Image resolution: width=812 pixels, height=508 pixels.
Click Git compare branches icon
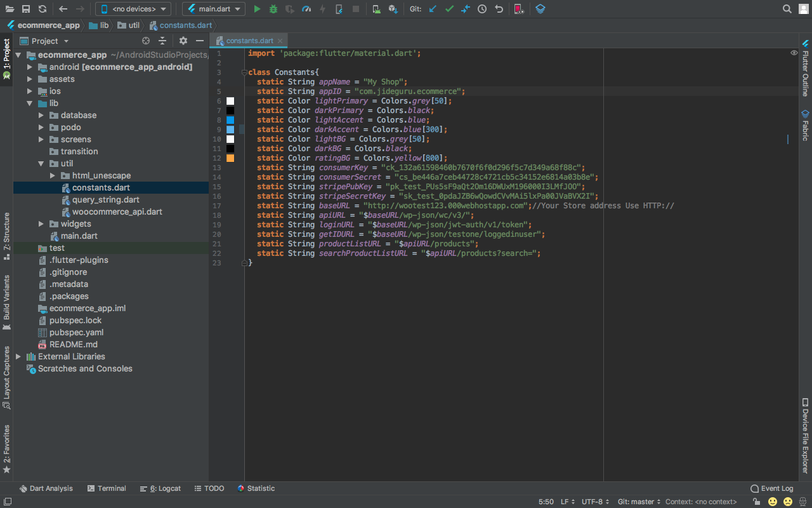click(466, 9)
